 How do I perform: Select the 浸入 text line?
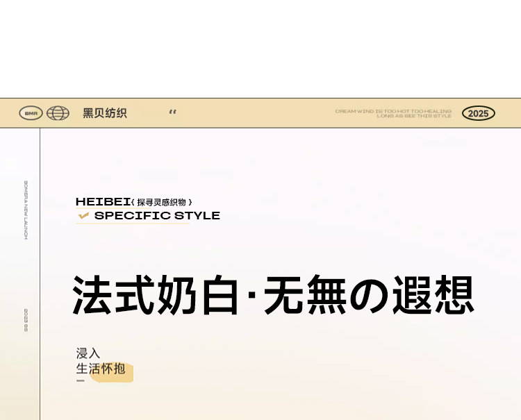[x=88, y=353]
